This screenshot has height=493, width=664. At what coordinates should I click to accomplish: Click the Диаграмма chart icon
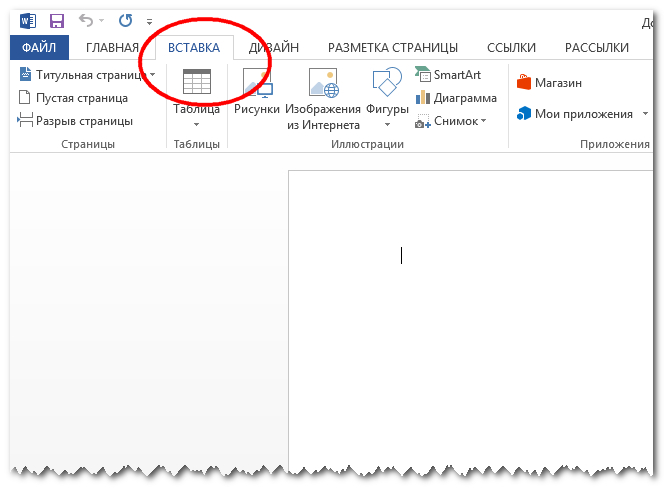(x=423, y=97)
